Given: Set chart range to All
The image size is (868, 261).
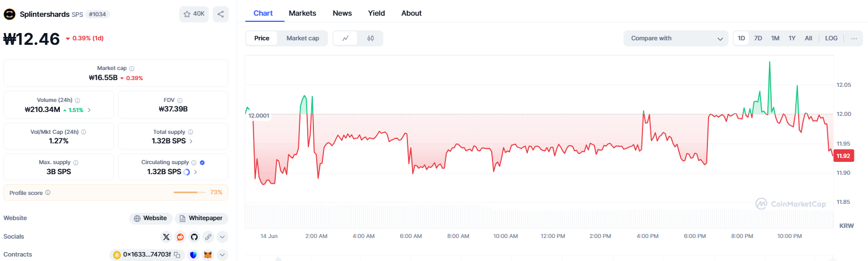Looking at the screenshot, I should point(809,38).
